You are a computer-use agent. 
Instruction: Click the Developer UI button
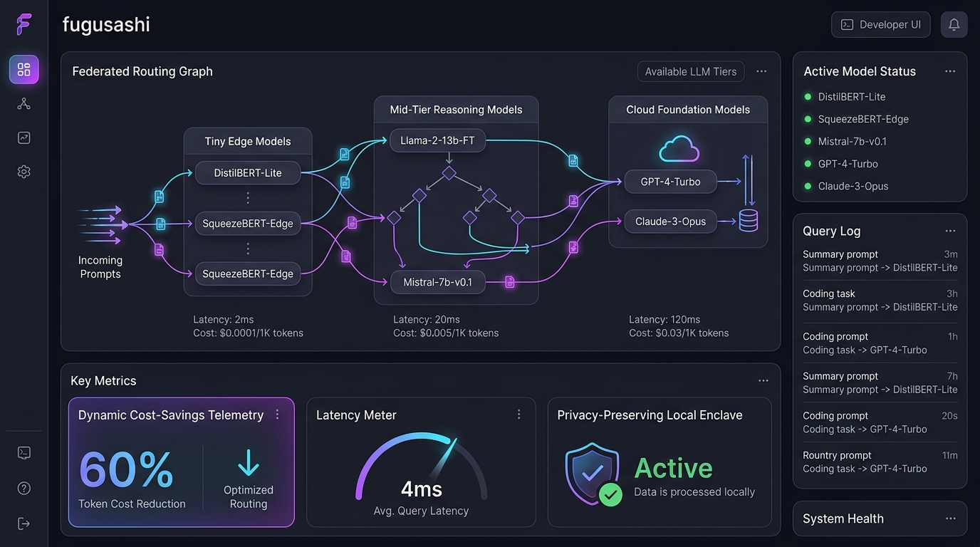tap(882, 24)
